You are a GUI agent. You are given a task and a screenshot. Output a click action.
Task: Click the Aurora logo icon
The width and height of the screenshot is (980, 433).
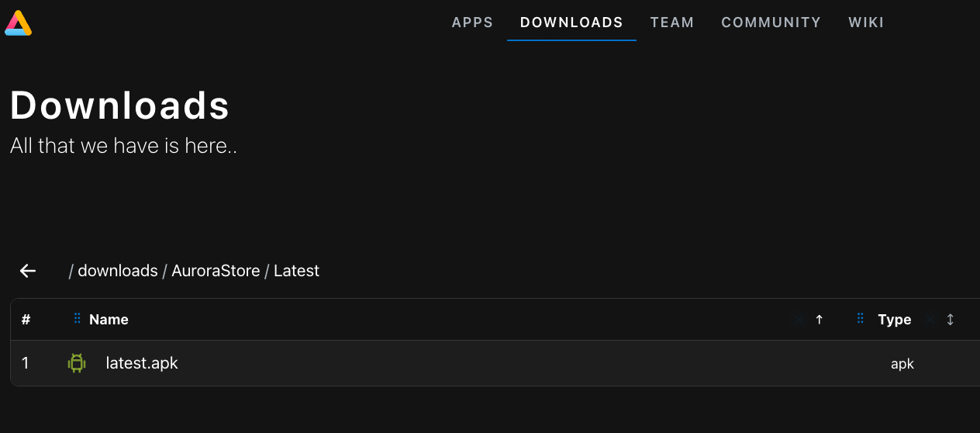[18, 23]
